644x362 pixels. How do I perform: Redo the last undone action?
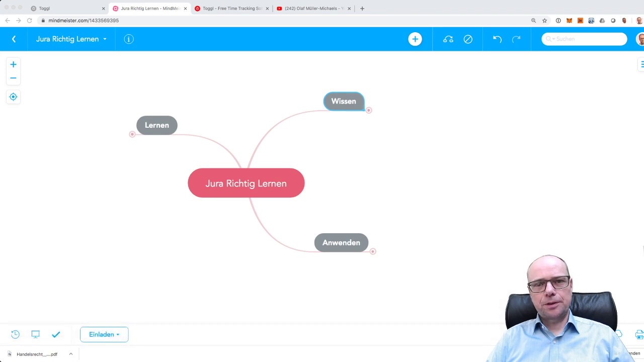click(516, 39)
